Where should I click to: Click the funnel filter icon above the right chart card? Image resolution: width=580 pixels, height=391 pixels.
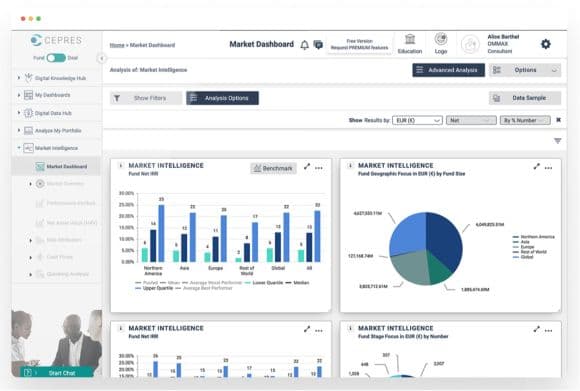[557, 141]
